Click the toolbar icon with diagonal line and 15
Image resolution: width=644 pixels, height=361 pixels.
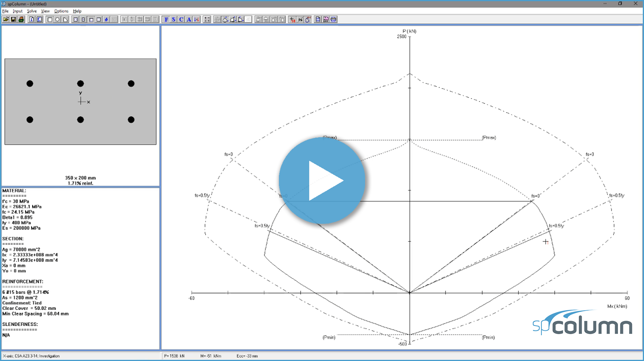[x=300, y=19]
